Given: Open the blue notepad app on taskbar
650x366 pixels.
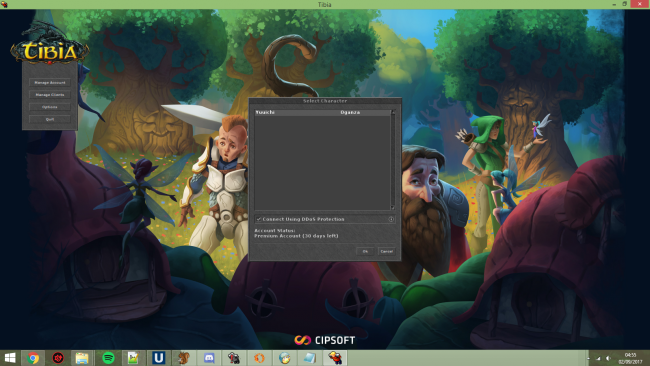Looking at the screenshot, I should click(310, 358).
